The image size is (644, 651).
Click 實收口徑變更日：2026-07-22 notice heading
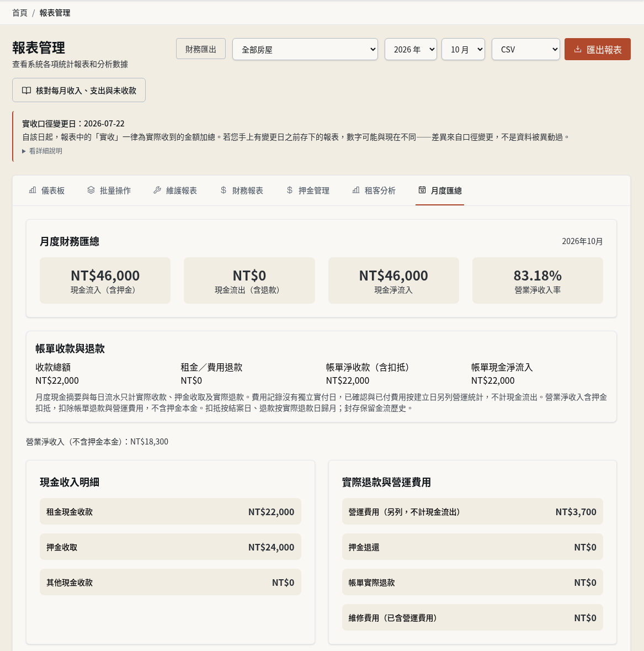click(x=73, y=123)
